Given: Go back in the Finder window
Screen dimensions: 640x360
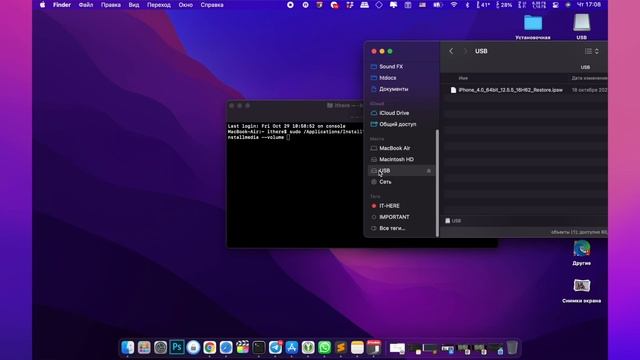Looking at the screenshot, I should pos(451,51).
